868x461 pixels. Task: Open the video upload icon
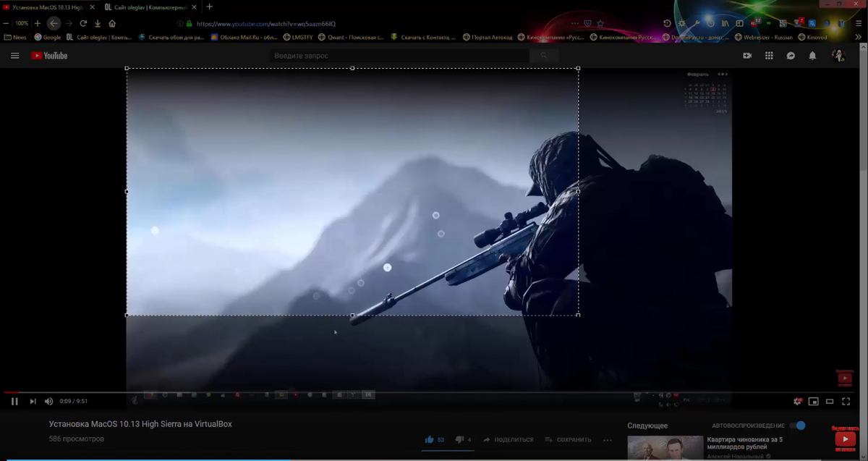[x=747, y=55]
